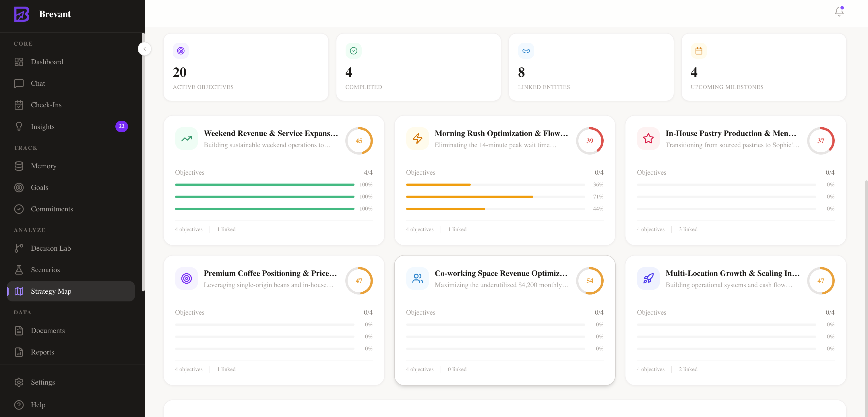868x417 pixels.
Task: Open the Dashboard menu item
Action: pos(47,62)
